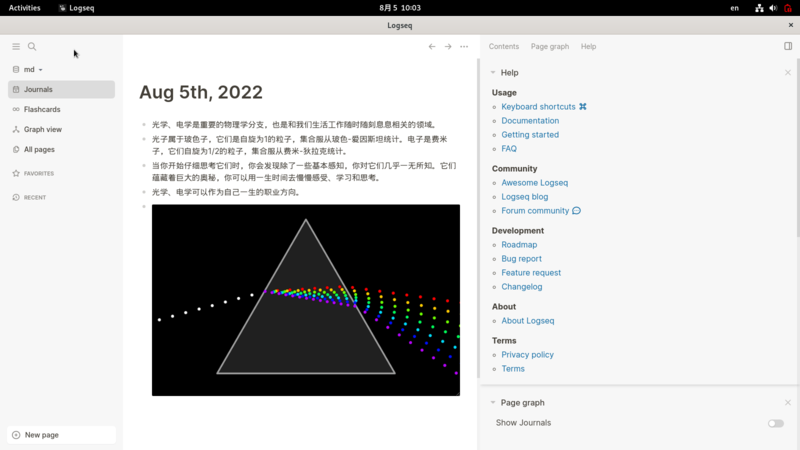Viewport: 800px width, 450px height.
Task: Collapse the Help section arrow
Action: [x=493, y=73]
